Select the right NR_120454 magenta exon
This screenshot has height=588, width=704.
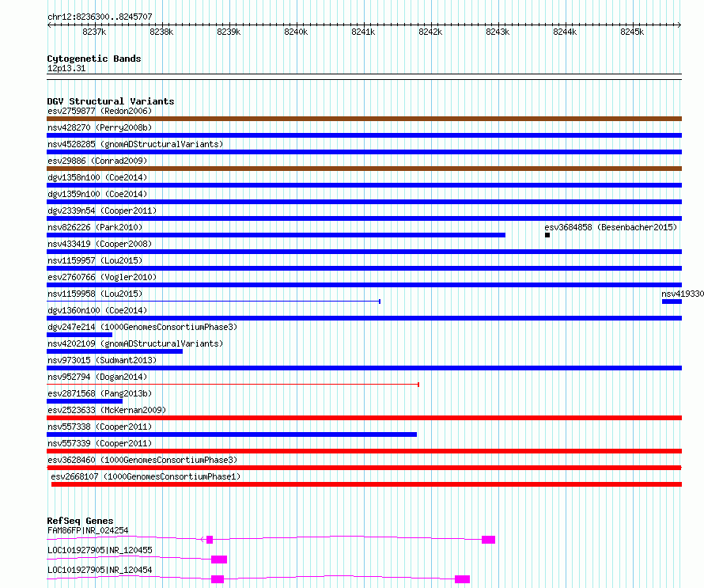[463, 579]
